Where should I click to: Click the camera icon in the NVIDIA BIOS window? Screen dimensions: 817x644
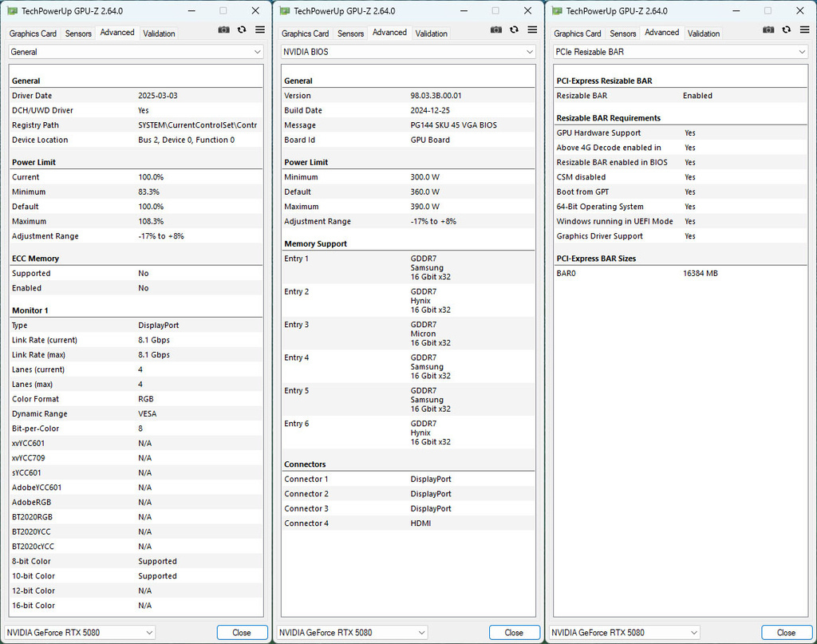pos(496,30)
